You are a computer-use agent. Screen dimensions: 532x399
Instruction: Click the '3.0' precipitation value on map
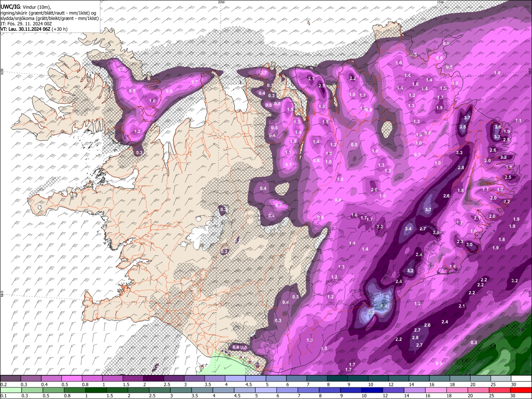point(469,244)
